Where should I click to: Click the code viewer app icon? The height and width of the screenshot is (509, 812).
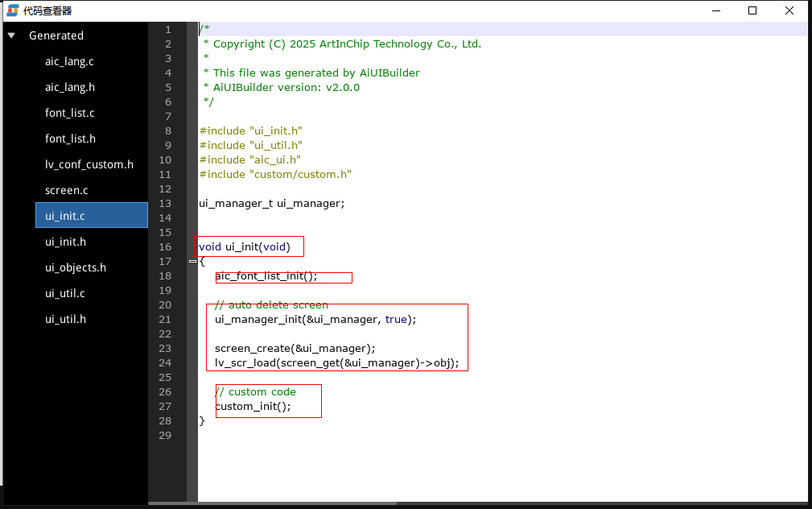(13, 10)
